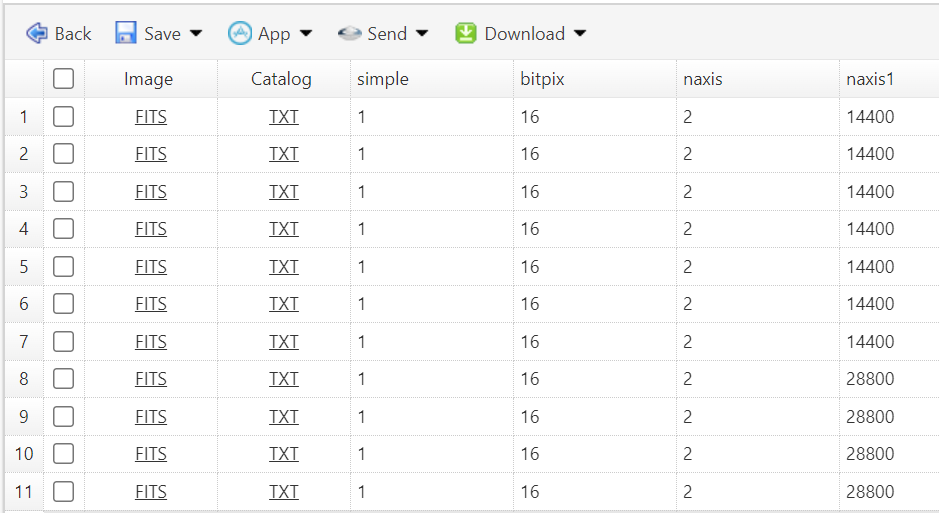Sort by the bitpix column header
This screenshot has height=513, width=939.
point(543,79)
